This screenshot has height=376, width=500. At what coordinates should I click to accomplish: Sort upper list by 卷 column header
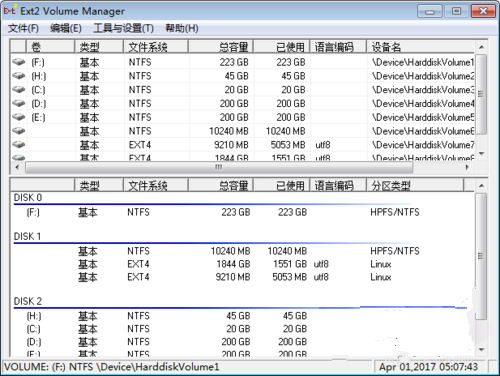tap(50, 47)
